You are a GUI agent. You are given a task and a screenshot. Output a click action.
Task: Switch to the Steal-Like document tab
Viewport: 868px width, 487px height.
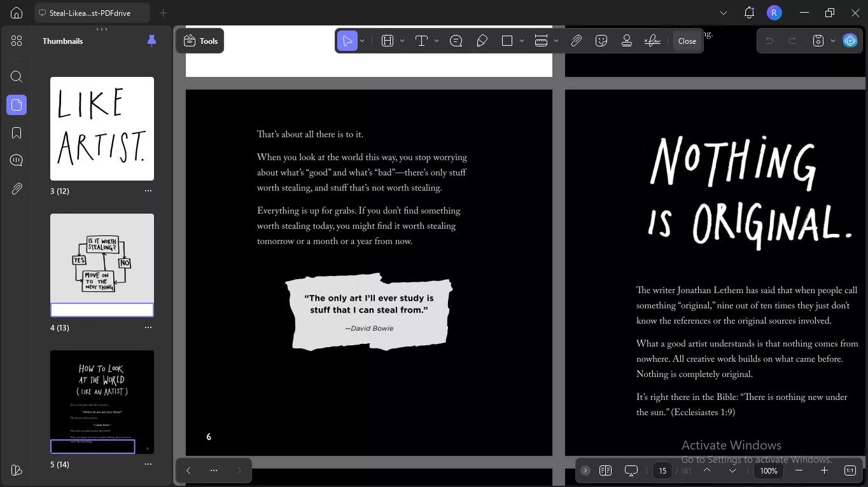point(90,13)
